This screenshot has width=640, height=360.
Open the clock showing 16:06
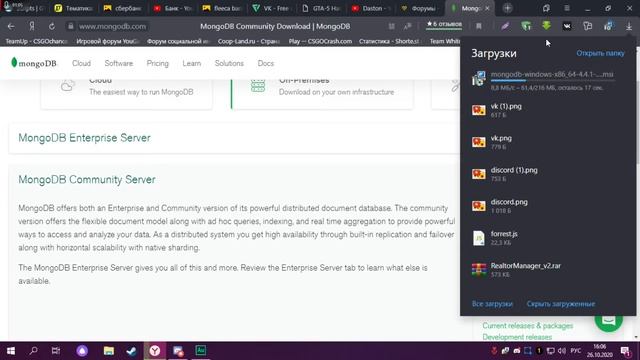click(600, 351)
